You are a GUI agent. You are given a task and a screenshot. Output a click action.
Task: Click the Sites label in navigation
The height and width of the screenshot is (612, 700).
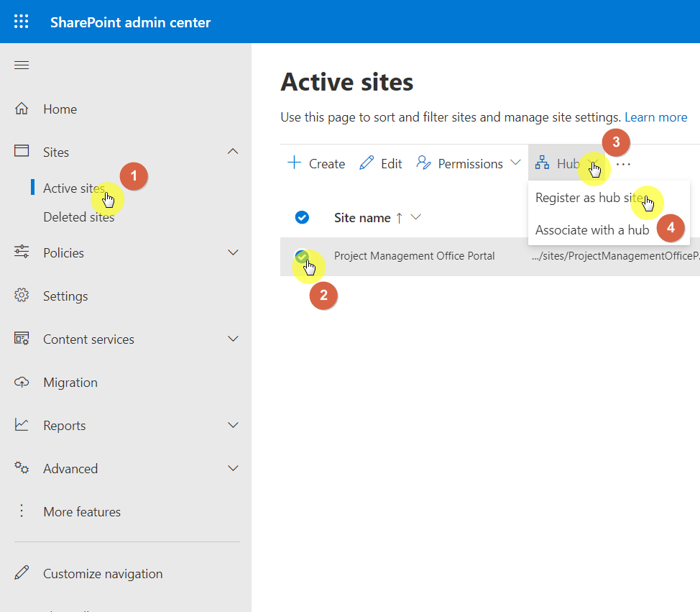(x=56, y=152)
